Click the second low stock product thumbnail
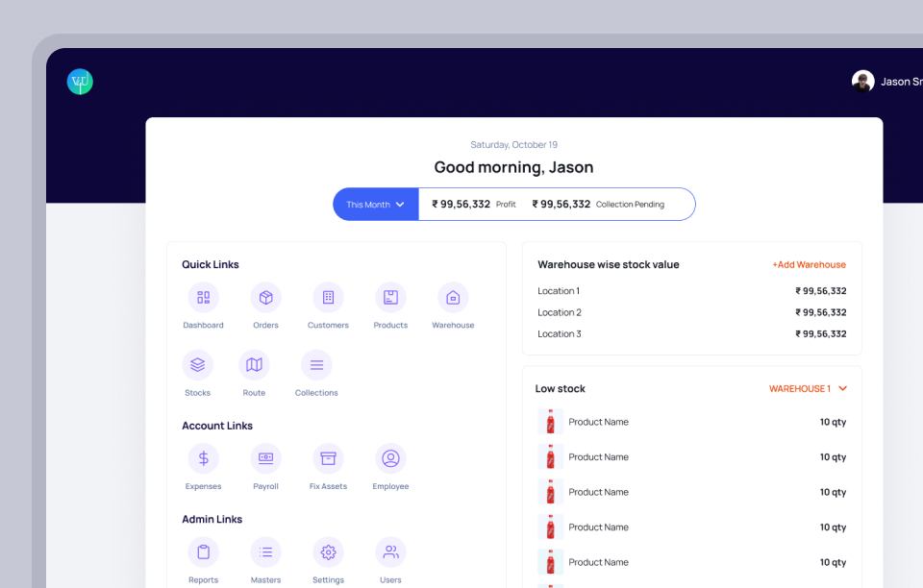The height and width of the screenshot is (588, 923). tap(550, 457)
